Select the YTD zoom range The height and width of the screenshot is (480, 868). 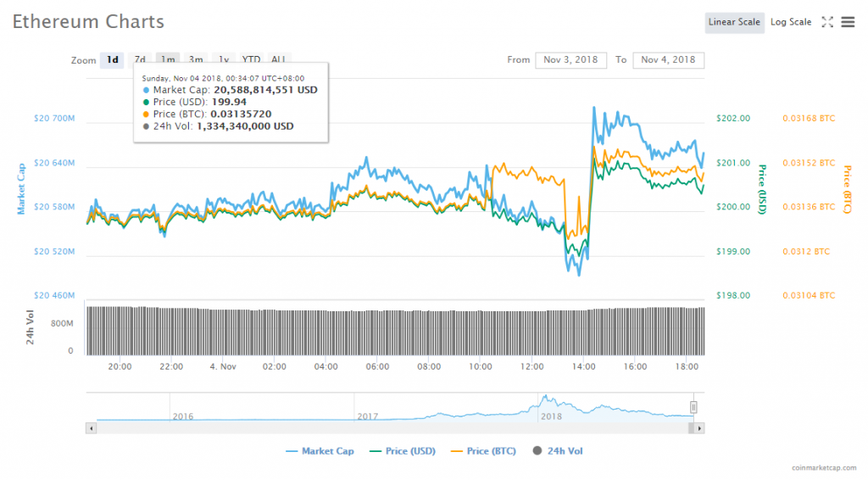(x=251, y=59)
